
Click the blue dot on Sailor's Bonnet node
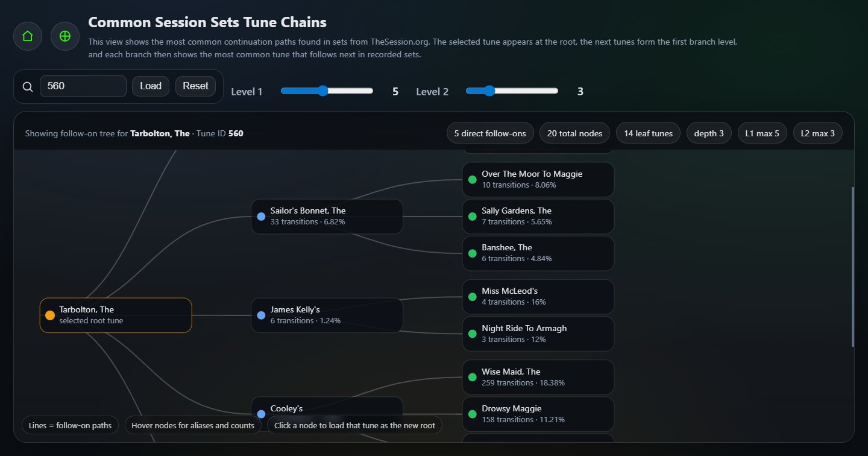[x=261, y=216]
